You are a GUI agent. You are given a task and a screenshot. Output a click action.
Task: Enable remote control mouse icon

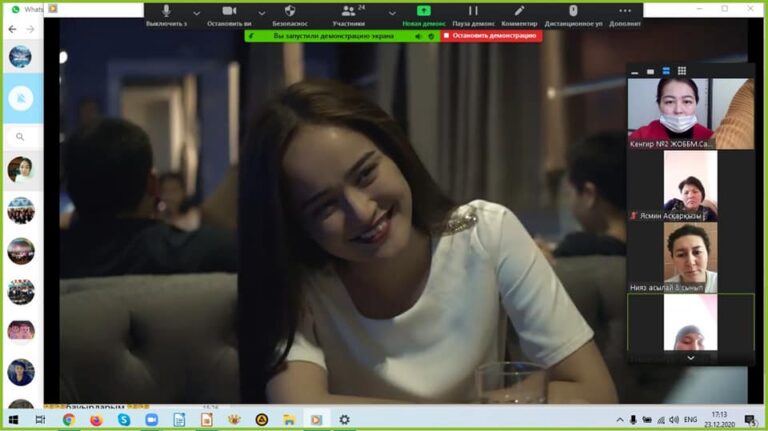(573, 12)
